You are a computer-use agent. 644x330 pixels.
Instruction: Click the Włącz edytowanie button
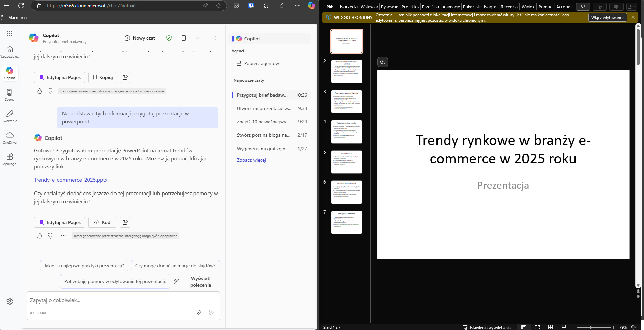[x=607, y=18]
